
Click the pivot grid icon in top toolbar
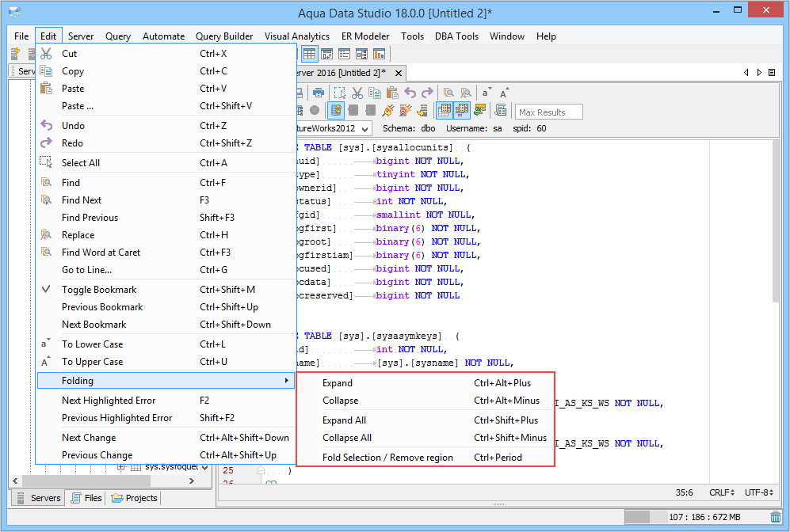[327, 54]
